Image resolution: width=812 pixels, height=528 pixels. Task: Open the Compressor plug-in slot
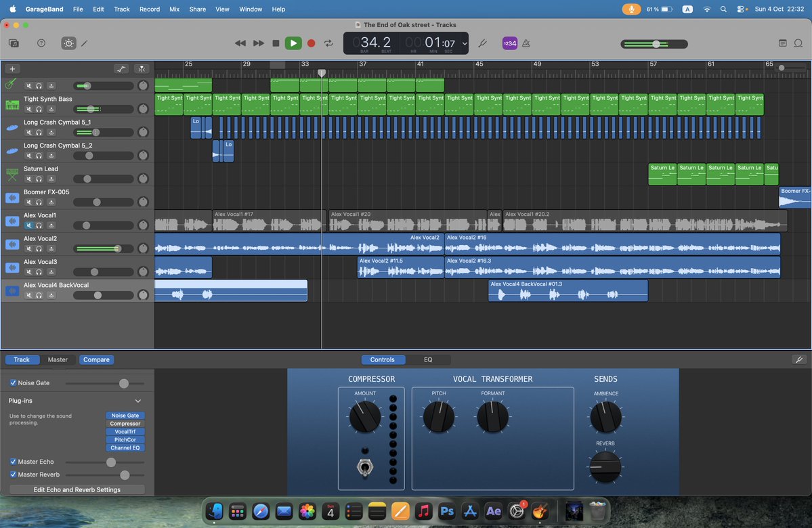pos(125,424)
